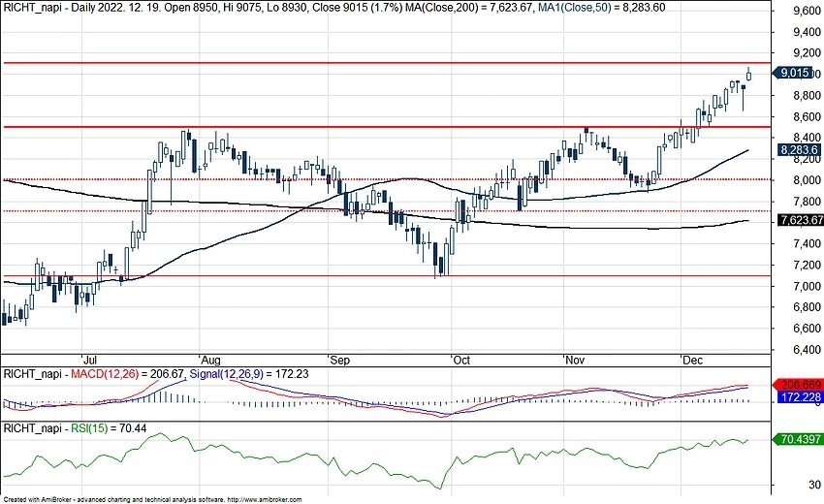Click the 9,600 price axis label

[x=801, y=12]
